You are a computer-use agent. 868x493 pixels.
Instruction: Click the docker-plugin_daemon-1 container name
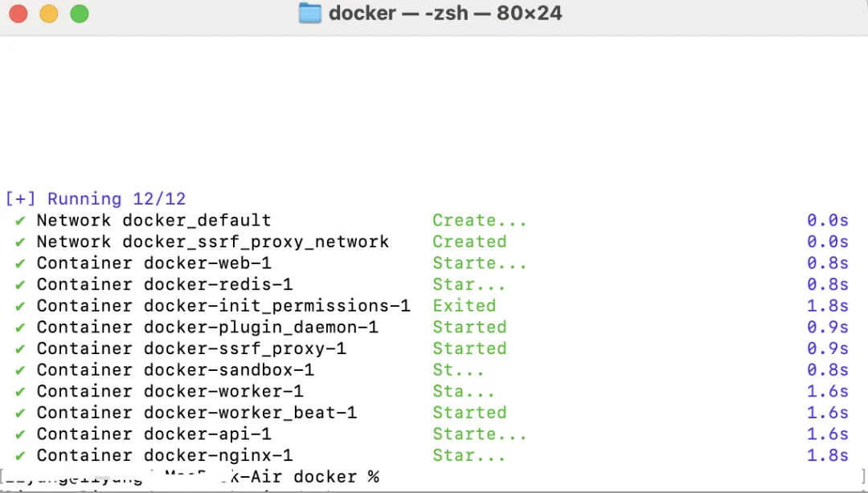(x=260, y=328)
